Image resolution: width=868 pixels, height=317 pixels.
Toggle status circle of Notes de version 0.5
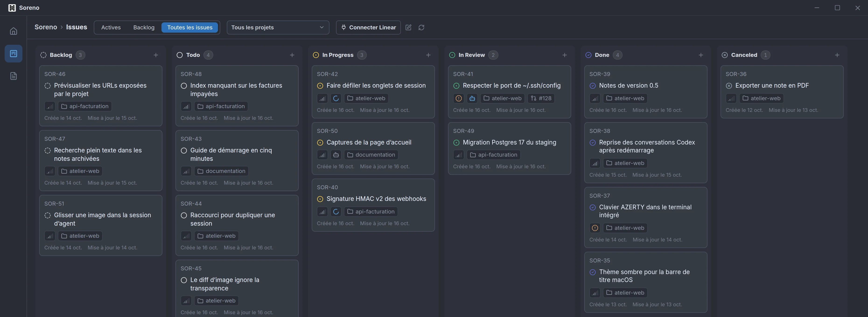pyautogui.click(x=592, y=86)
